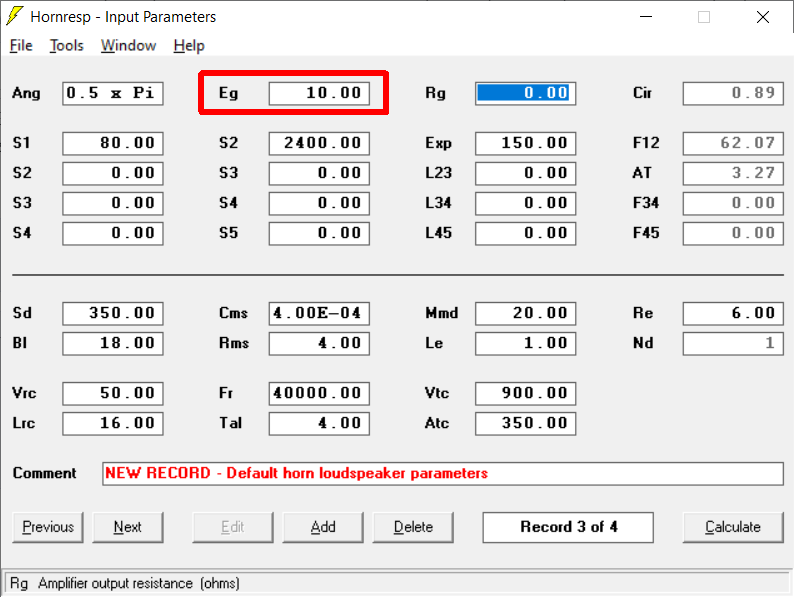The image size is (794, 597).
Task: Select the Mmd field with 20.00
Action: coord(526,313)
